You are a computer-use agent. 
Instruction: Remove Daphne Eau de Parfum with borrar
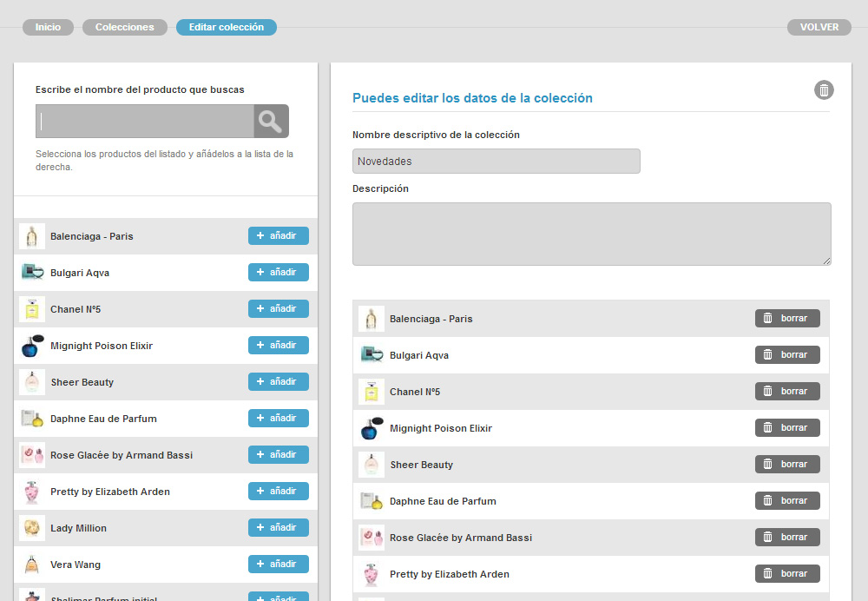787,501
